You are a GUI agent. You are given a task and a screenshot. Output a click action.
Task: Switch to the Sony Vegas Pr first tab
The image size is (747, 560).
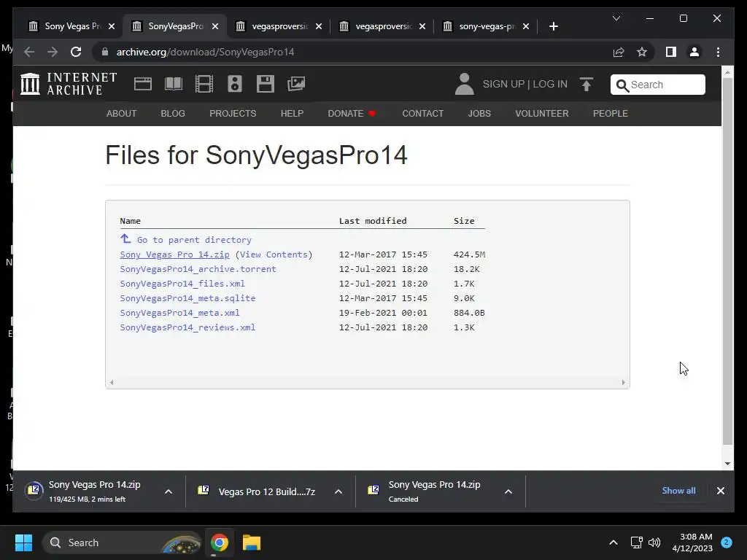71,26
